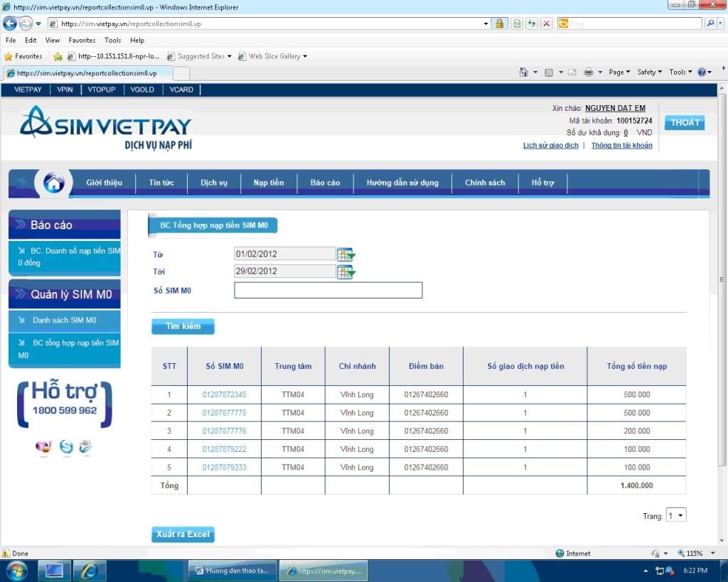The width and height of the screenshot is (728, 582).
Task: Click Xuất ra Excel export button
Action: coord(183,534)
